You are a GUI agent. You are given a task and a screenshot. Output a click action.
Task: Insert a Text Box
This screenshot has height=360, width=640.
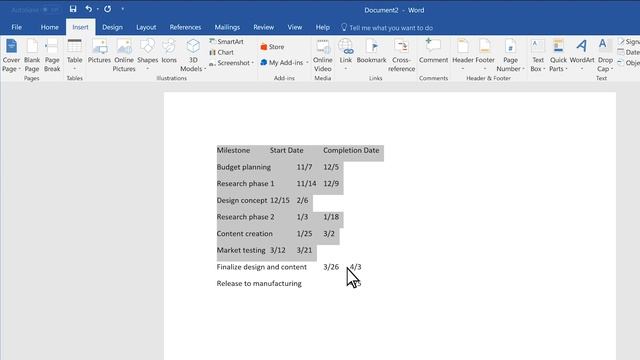tap(538, 56)
